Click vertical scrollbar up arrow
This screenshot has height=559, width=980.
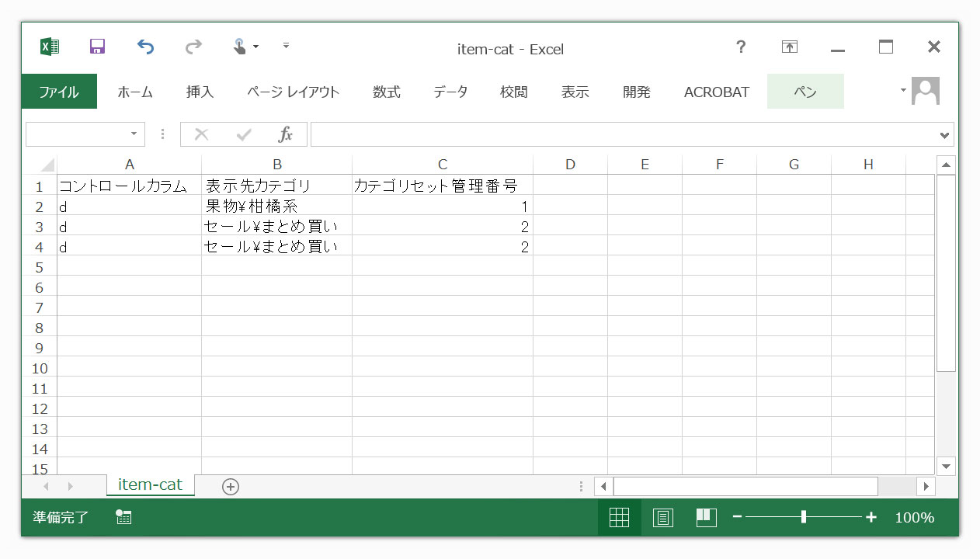click(946, 165)
